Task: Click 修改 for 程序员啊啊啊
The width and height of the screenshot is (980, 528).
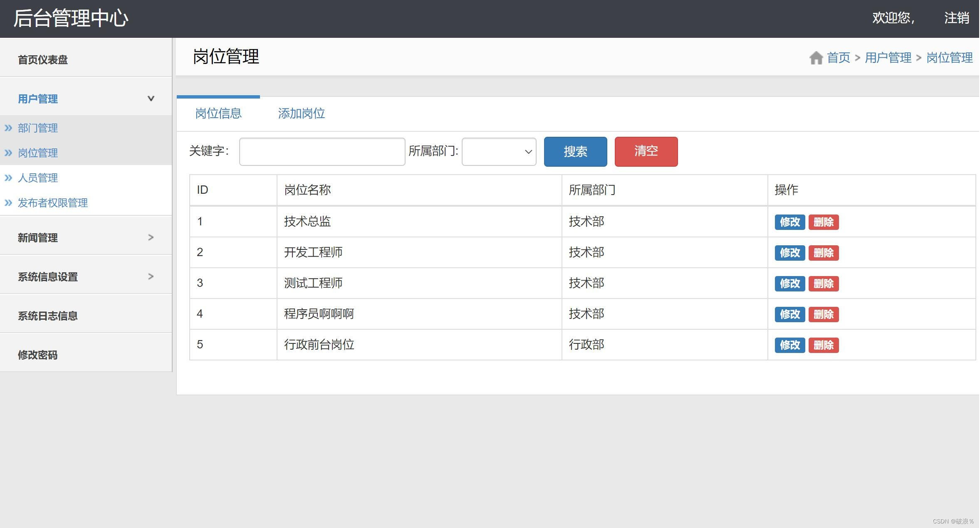Action: coord(790,314)
